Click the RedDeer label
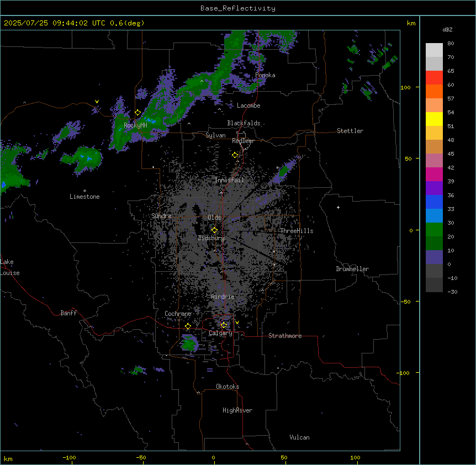 [243, 141]
